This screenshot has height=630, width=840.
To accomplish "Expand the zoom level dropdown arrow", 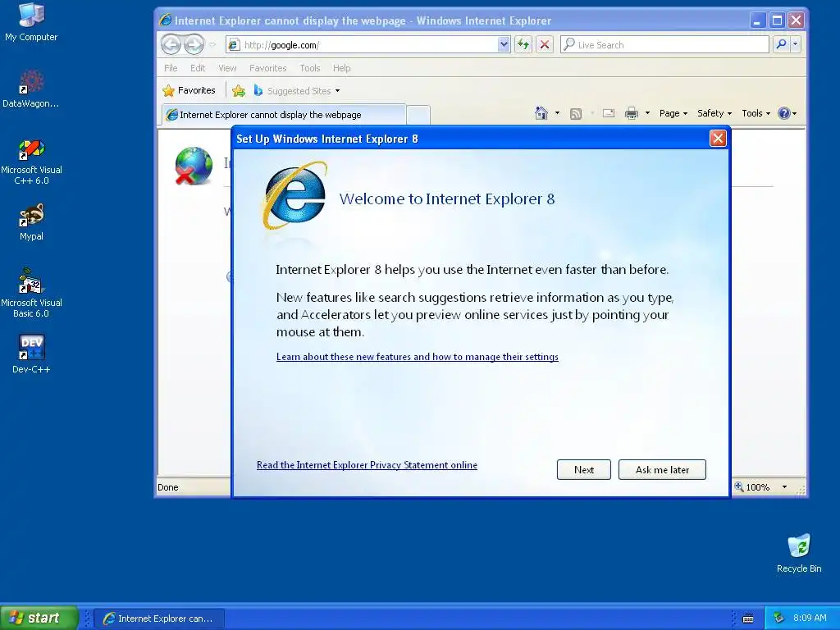I will (x=784, y=487).
